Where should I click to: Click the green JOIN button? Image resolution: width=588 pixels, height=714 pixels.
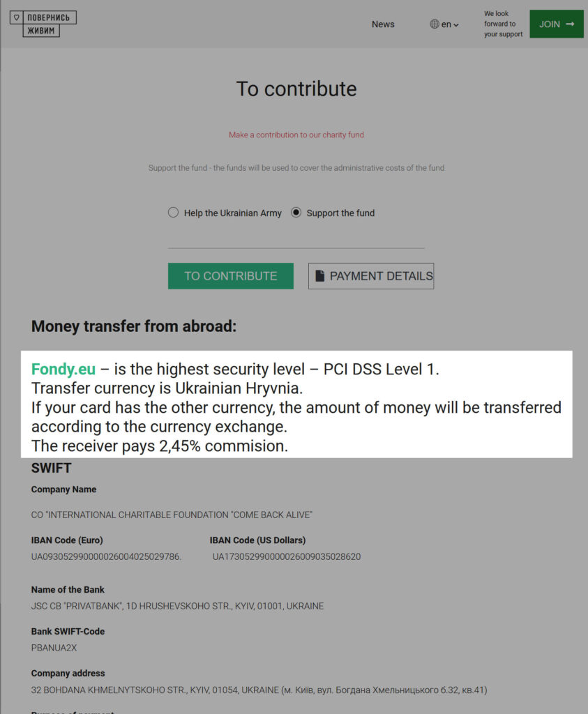pos(556,24)
